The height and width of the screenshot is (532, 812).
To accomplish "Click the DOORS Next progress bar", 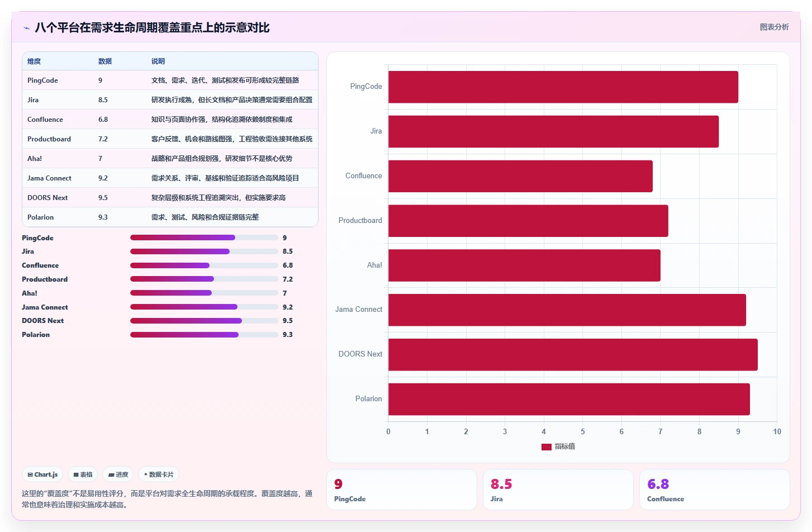I will (x=204, y=321).
